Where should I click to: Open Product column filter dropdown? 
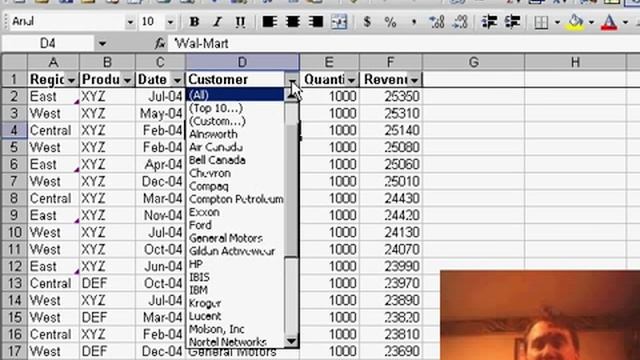(127, 80)
